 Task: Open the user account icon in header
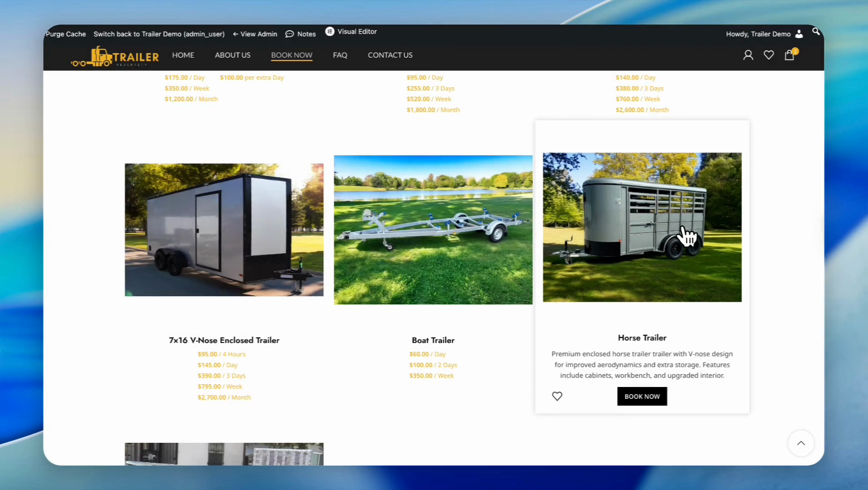pos(748,55)
